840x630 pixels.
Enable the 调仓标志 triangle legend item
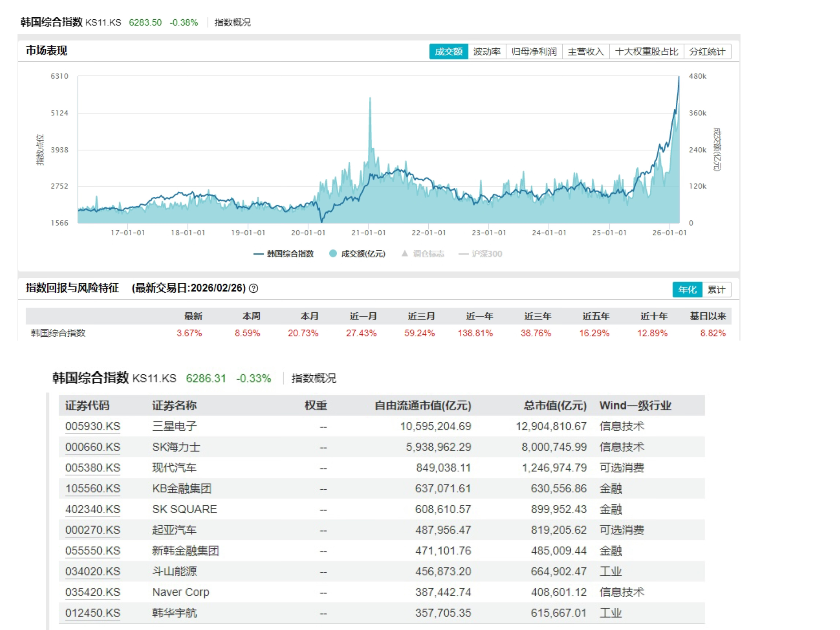coord(405,253)
